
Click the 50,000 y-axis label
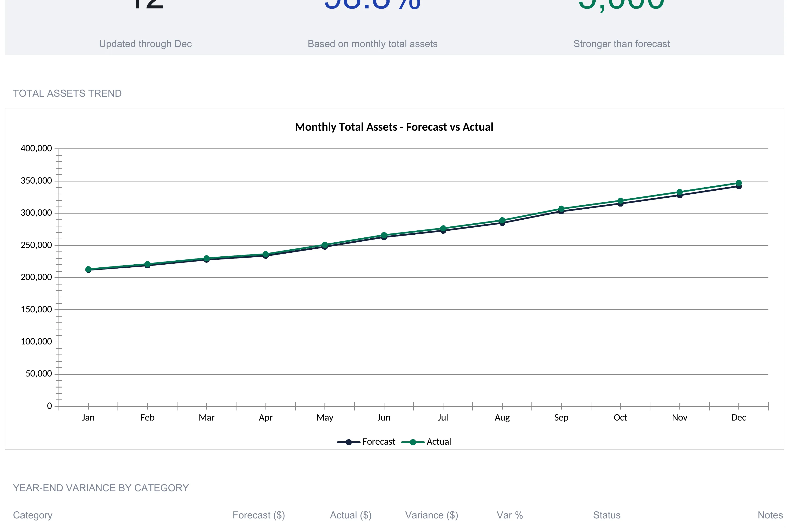39,373
